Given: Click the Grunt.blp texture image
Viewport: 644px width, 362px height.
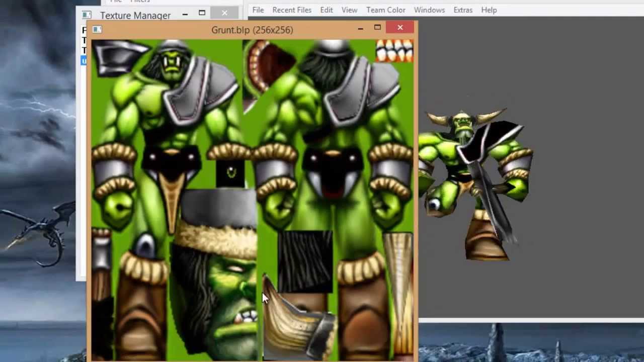Looking at the screenshot, I should (x=252, y=200).
